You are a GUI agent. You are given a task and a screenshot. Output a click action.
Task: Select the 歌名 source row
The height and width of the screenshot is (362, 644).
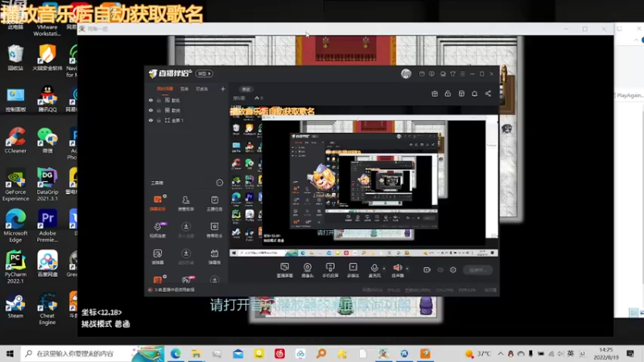(187, 100)
